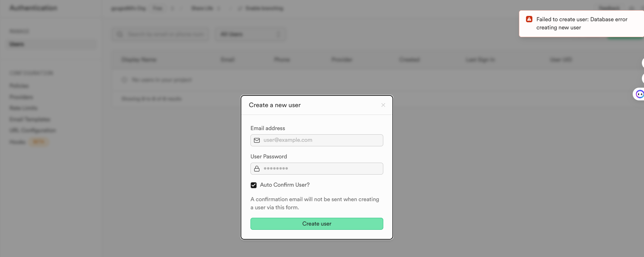The height and width of the screenshot is (257, 644).
Task: Click the lock icon in User Password field
Action: (x=257, y=169)
